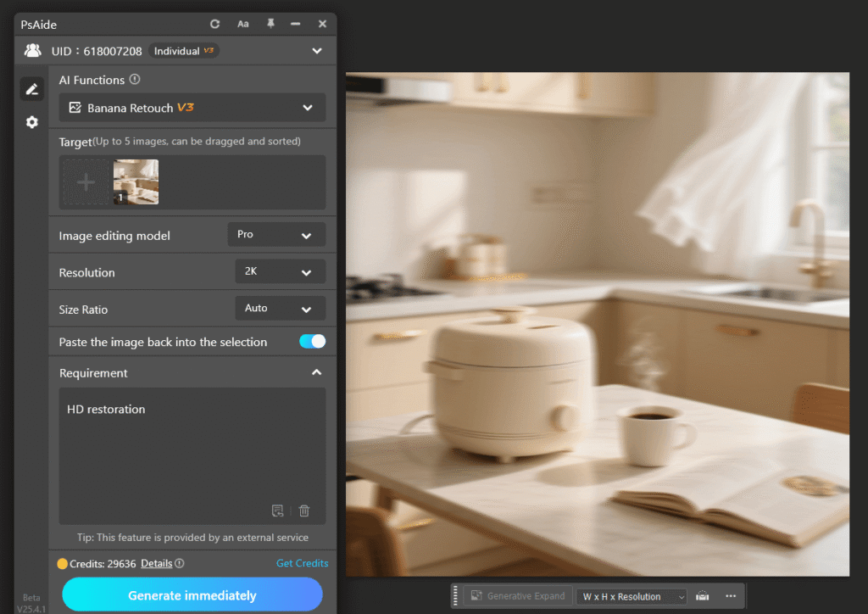Refresh the PsAide panel

click(214, 24)
